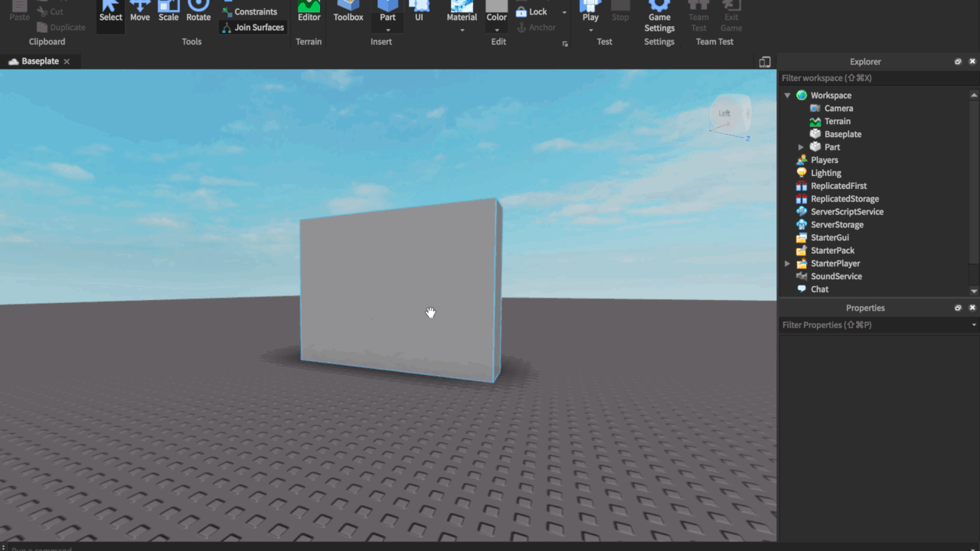980x551 pixels.
Task: Select Terrain in Explorer
Action: tap(837, 121)
